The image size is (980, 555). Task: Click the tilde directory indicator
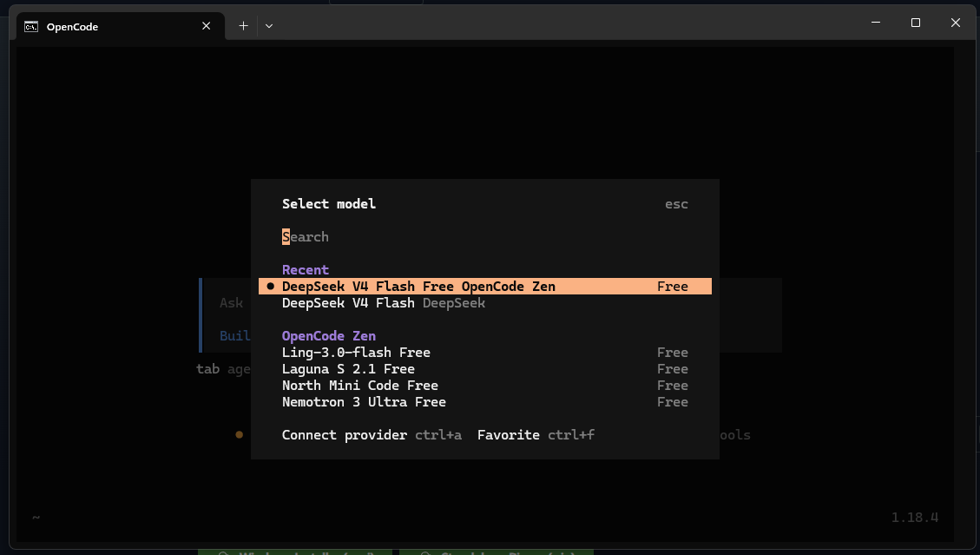[x=36, y=518]
